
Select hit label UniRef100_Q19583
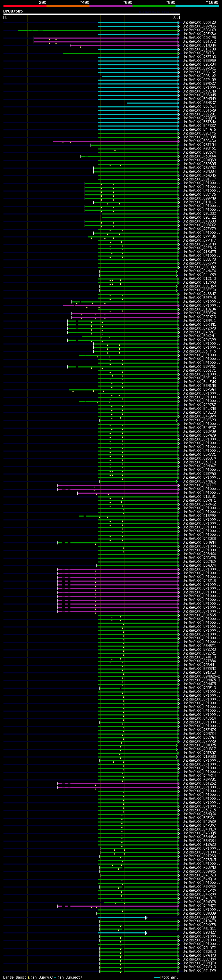tap(199, 757)
